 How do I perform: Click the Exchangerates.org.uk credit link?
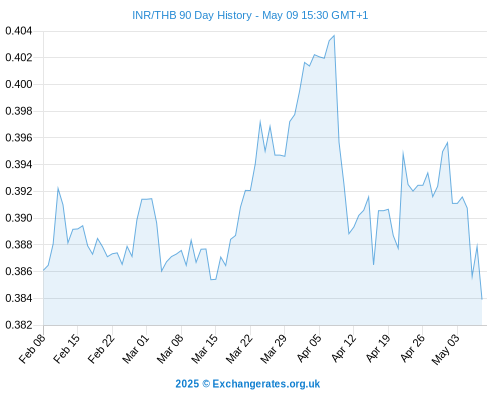tap(248, 384)
